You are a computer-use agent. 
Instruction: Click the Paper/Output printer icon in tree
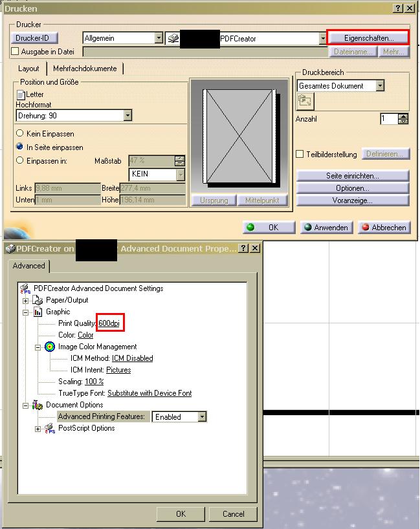[x=38, y=300]
